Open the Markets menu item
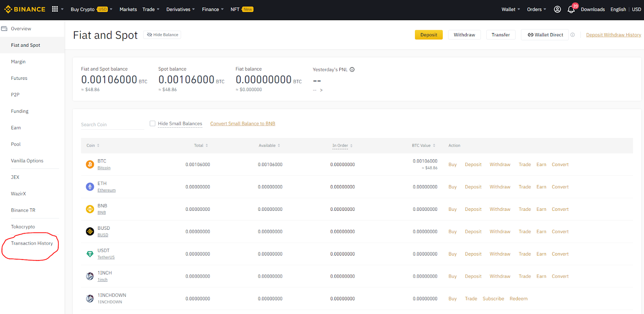The image size is (644, 314). coord(128,9)
